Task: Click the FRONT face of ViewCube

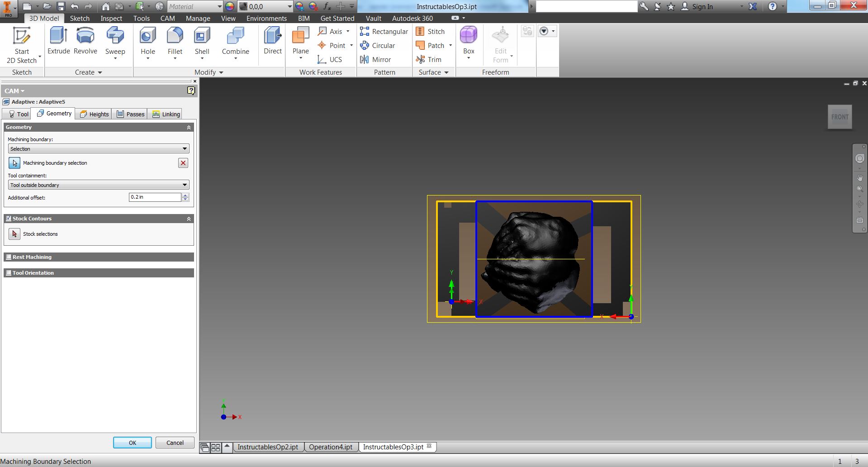Action: 840,117
